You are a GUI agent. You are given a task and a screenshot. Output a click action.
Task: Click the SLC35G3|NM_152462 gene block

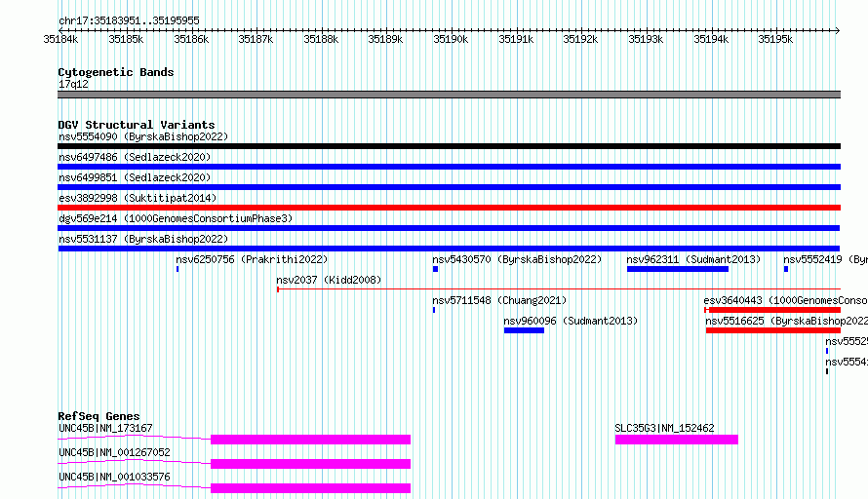coord(677,440)
